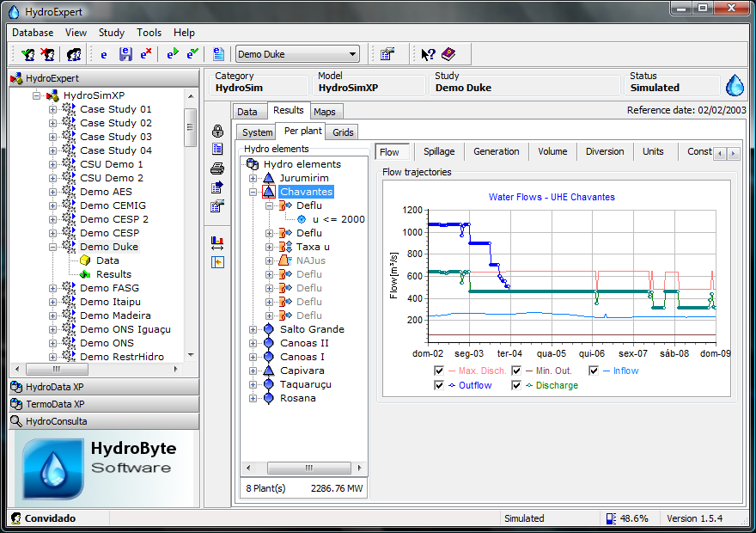
Task: Click the HydroExpert panel header
Action: tap(104, 78)
